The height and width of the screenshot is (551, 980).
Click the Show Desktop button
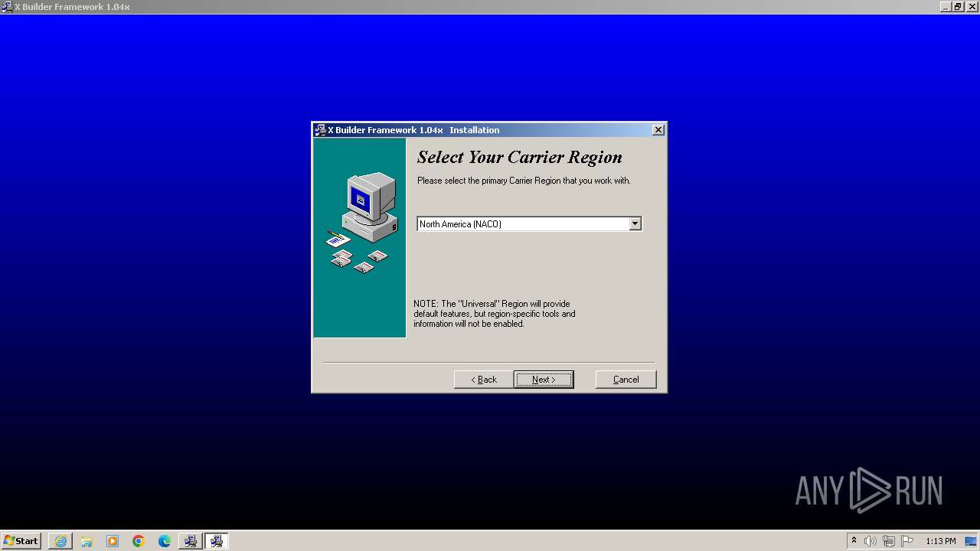pyautogui.click(x=971, y=541)
